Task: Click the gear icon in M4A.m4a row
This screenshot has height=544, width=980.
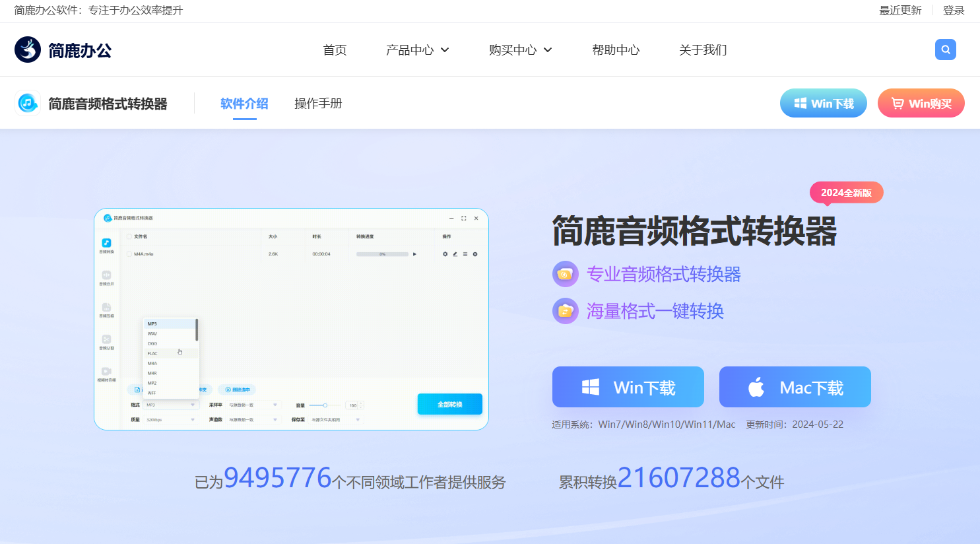Action: click(445, 254)
